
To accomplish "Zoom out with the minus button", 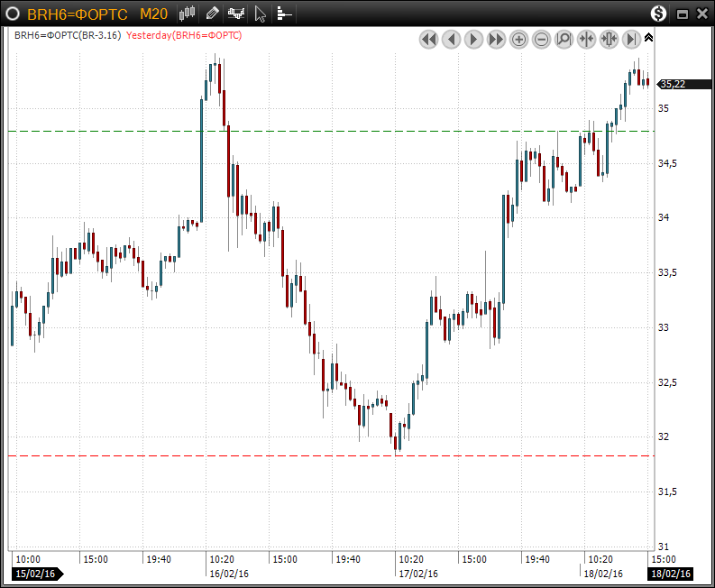I will (x=541, y=39).
